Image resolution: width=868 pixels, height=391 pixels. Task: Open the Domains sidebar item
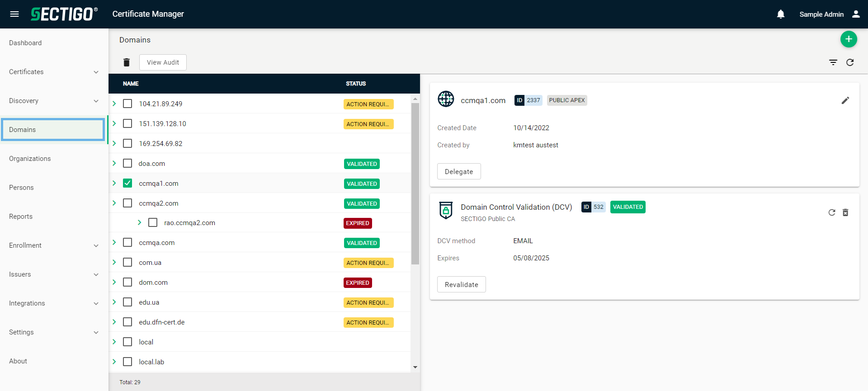click(53, 130)
